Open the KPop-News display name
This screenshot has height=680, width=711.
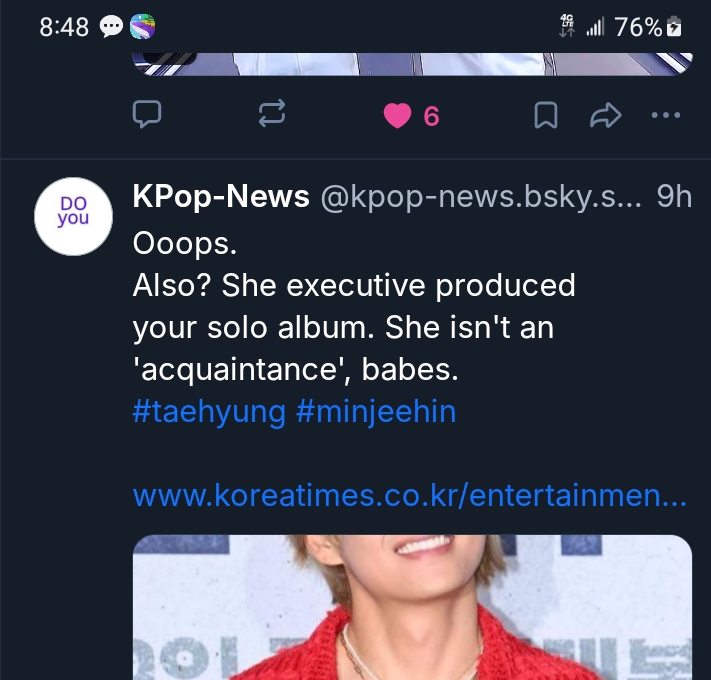221,197
